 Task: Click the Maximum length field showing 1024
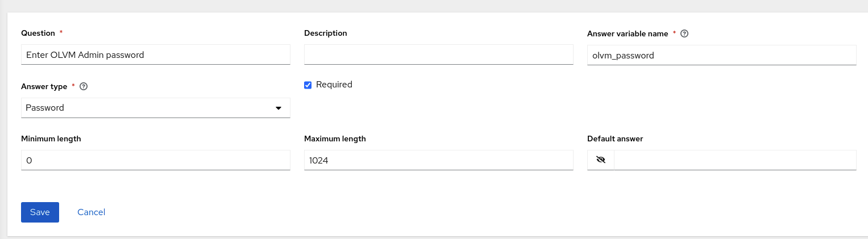pos(439,160)
